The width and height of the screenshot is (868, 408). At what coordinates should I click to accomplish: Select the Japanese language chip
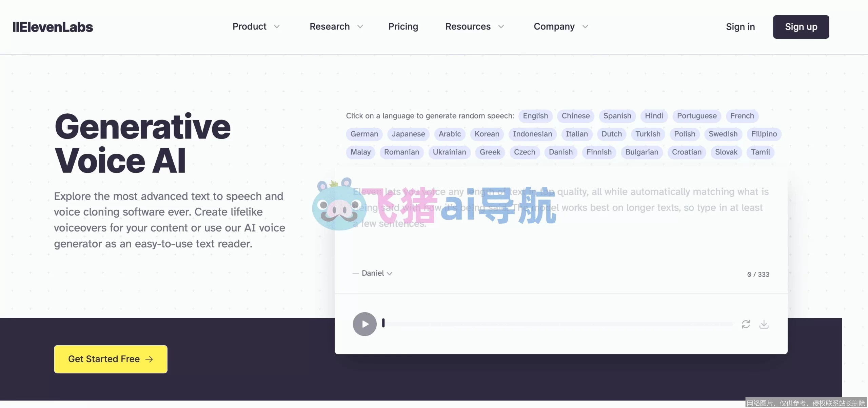click(408, 134)
